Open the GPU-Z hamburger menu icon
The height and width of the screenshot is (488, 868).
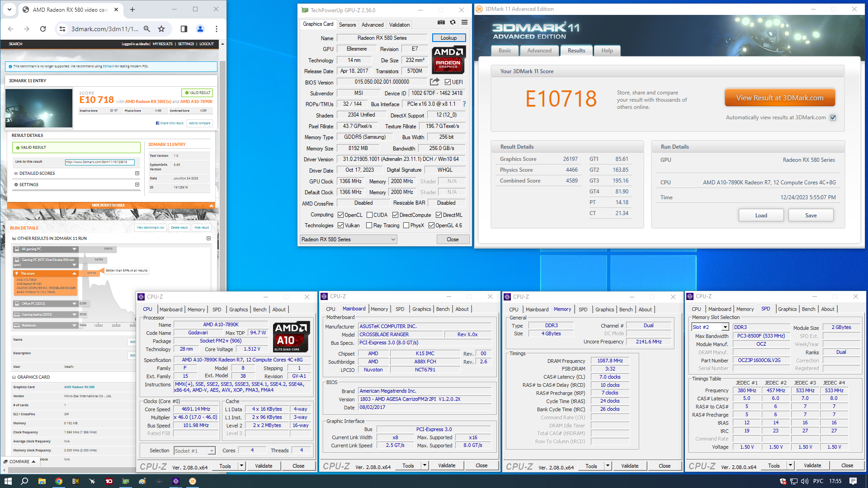[x=464, y=23]
